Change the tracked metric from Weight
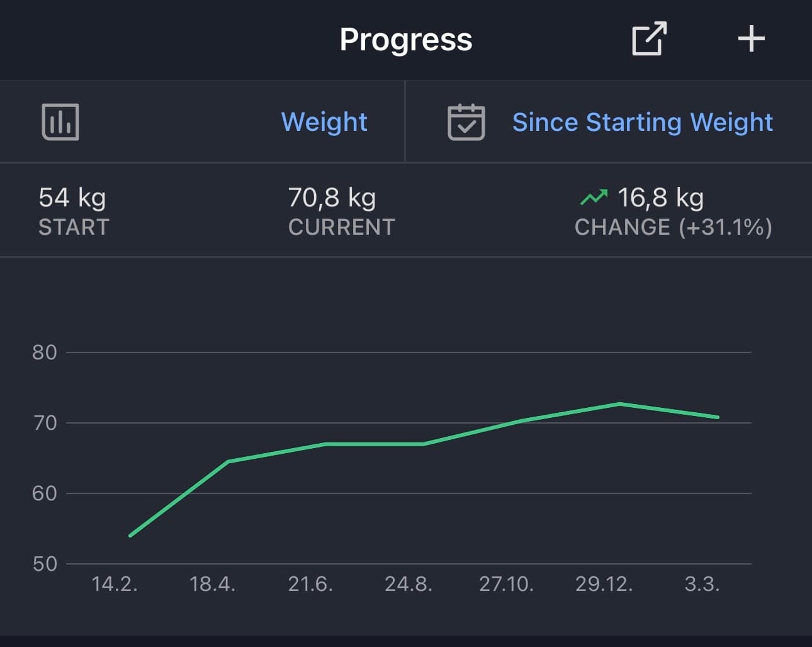Viewport: 812px width, 647px height. tap(325, 121)
